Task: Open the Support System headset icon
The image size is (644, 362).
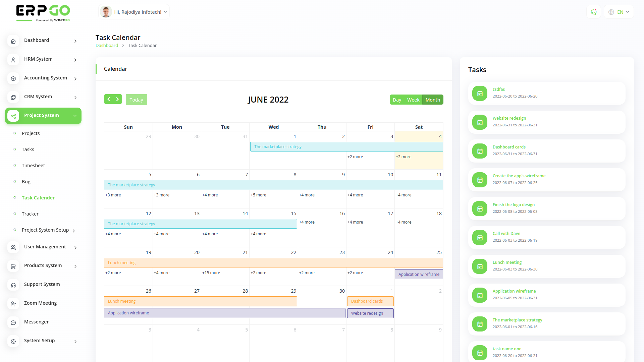Action: [13, 285]
